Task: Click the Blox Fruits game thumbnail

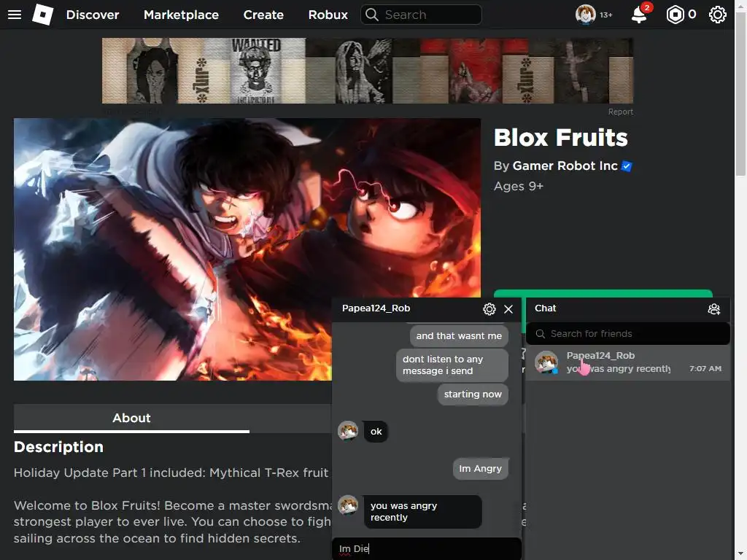Action: 247,249
